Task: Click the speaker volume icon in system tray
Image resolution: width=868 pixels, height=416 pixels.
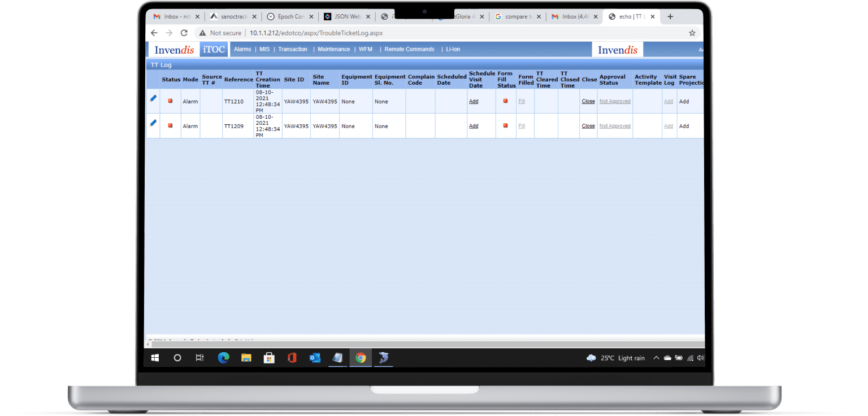Action: pyautogui.click(x=701, y=358)
